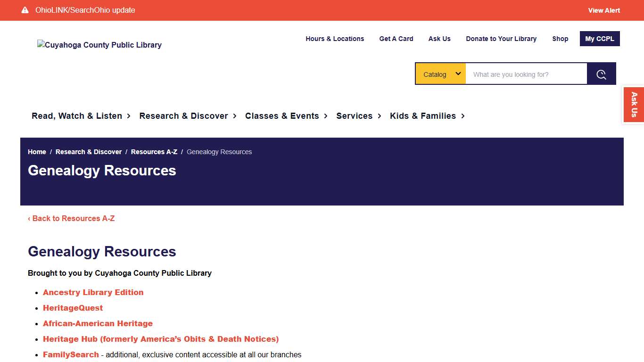Open the Ancestry Library Edition link
The width and height of the screenshot is (644, 362).
click(93, 292)
